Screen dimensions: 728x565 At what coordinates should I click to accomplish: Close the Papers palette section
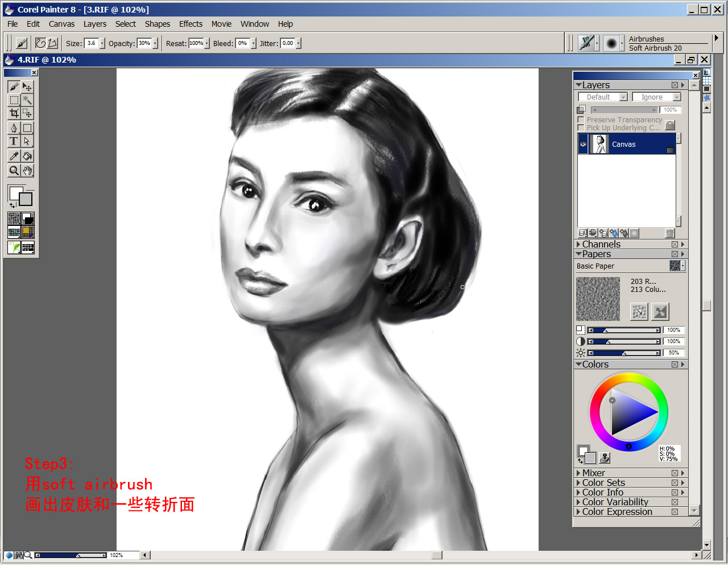point(675,254)
